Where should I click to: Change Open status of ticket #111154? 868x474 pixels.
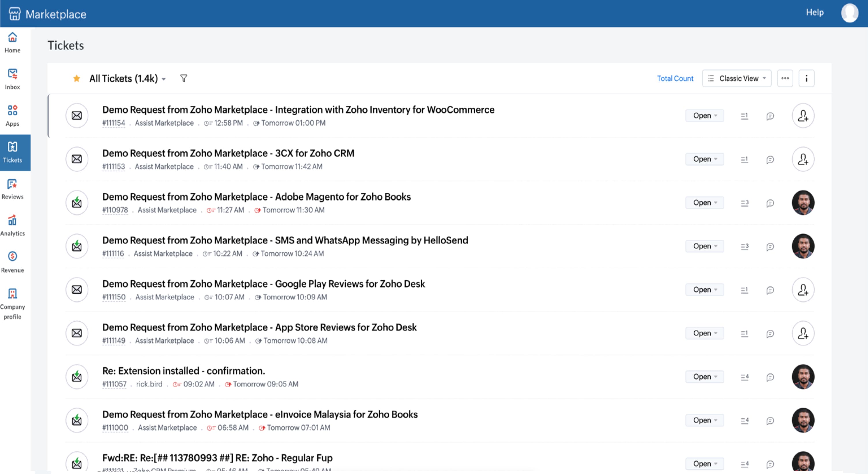pos(704,116)
